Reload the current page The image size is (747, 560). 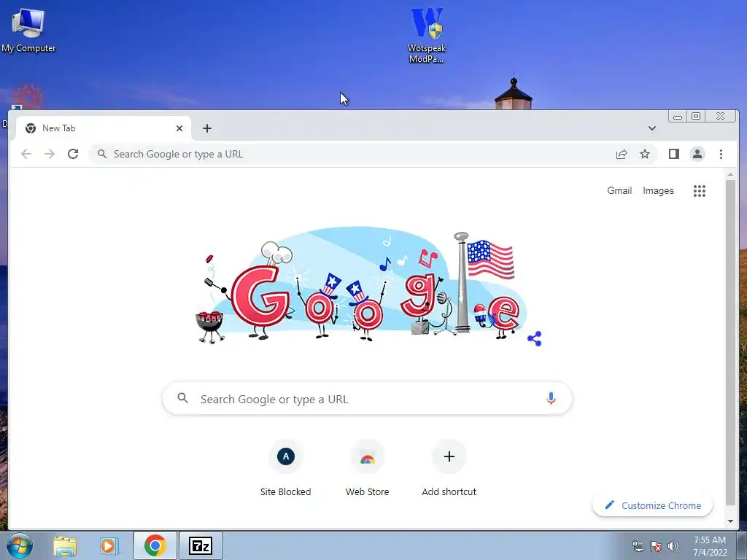[73, 154]
